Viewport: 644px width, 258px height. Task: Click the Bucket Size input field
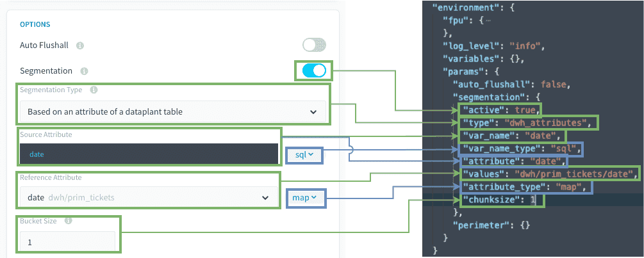click(67, 242)
